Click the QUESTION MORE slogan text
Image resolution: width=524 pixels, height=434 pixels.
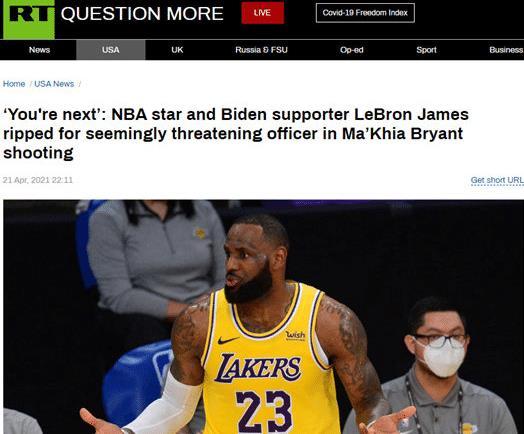142,14
